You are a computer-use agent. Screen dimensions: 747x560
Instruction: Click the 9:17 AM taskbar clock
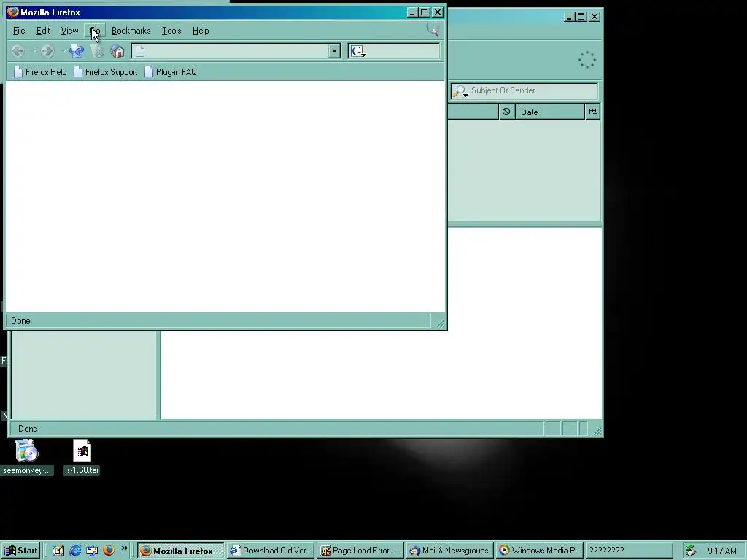coord(722,551)
